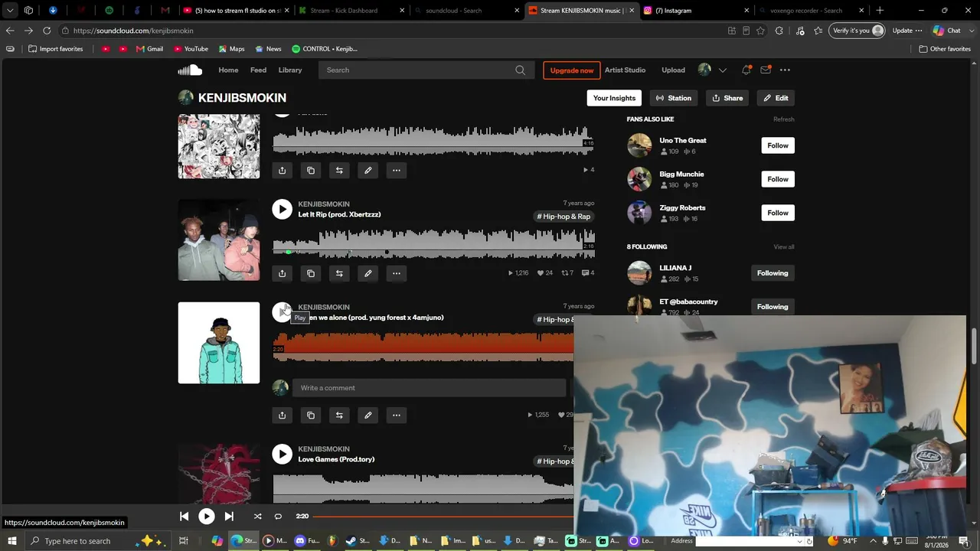Repost the Let It Rip track

tap(339, 273)
